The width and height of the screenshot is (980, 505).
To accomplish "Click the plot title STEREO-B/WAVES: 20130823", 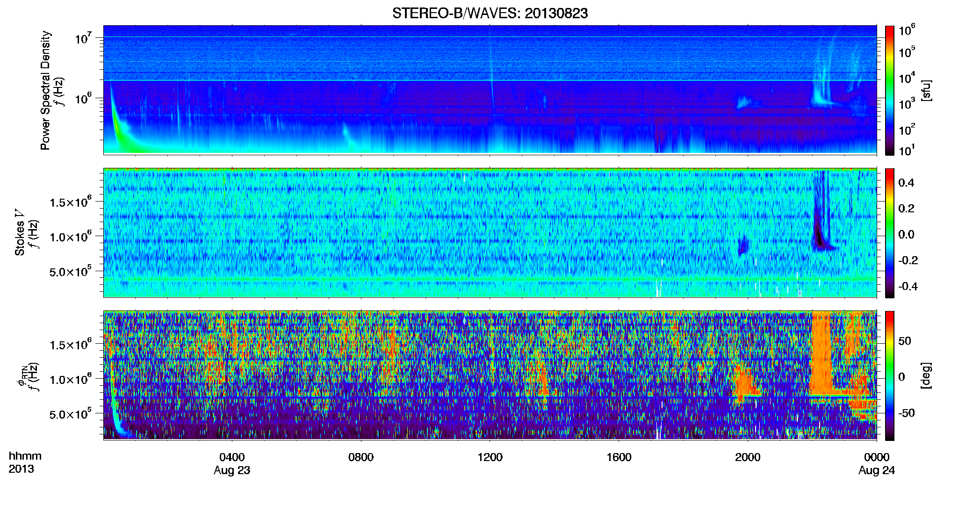I will point(490,13).
